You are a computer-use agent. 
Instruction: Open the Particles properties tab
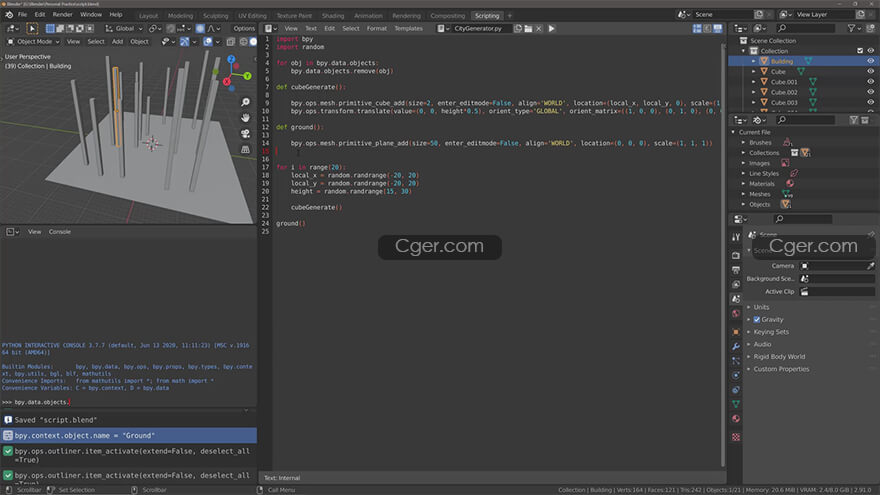pos(736,361)
